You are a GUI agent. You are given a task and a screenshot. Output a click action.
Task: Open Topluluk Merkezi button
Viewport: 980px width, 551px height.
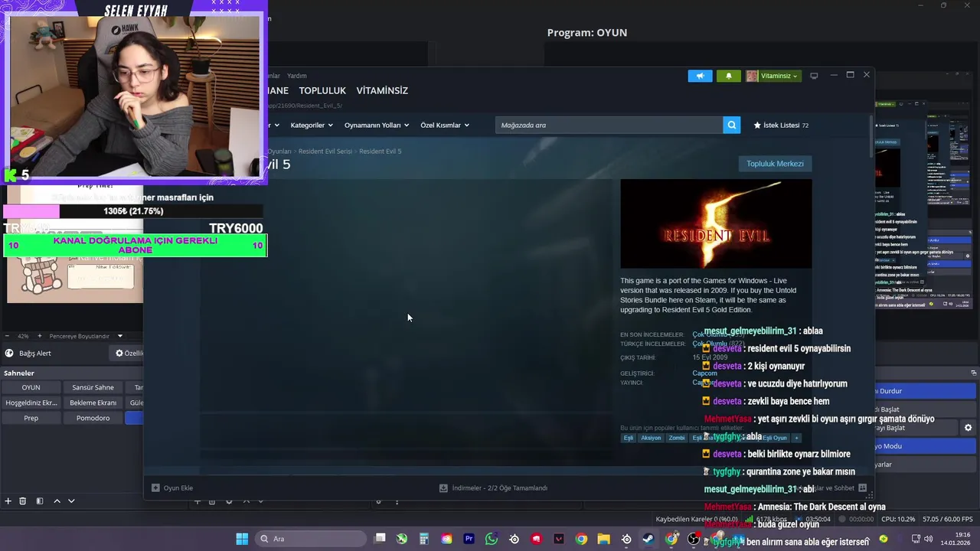click(x=775, y=164)
